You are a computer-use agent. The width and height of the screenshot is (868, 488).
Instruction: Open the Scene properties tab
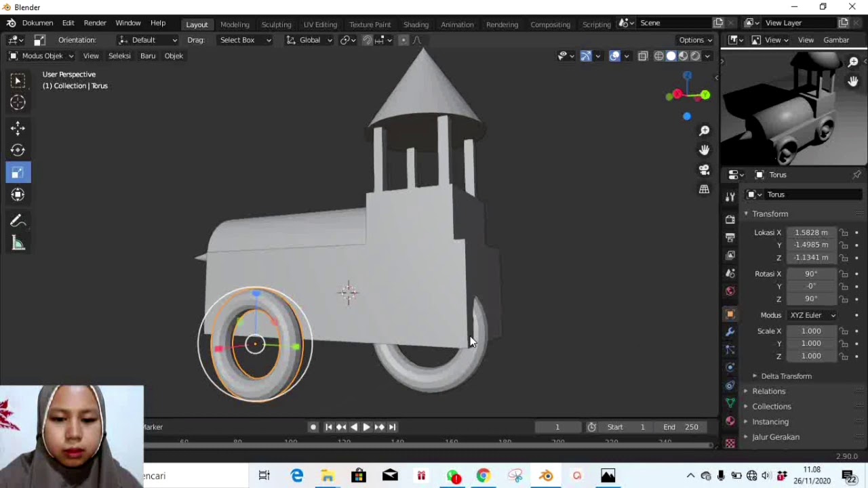tap(730, 273)
